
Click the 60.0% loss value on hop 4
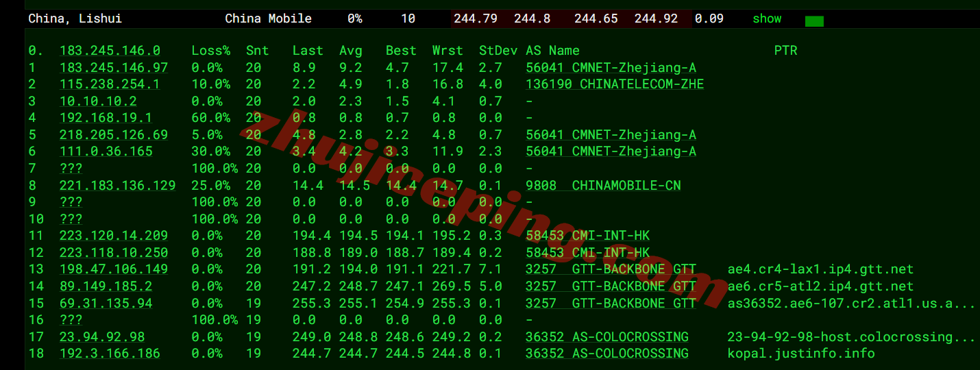[x=211, y=118]
